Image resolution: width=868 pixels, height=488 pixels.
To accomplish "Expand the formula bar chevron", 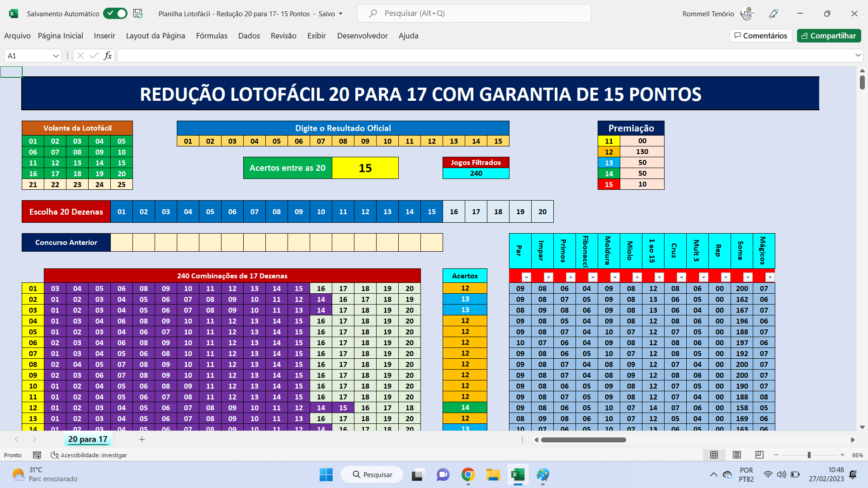I will pos(858,56).
